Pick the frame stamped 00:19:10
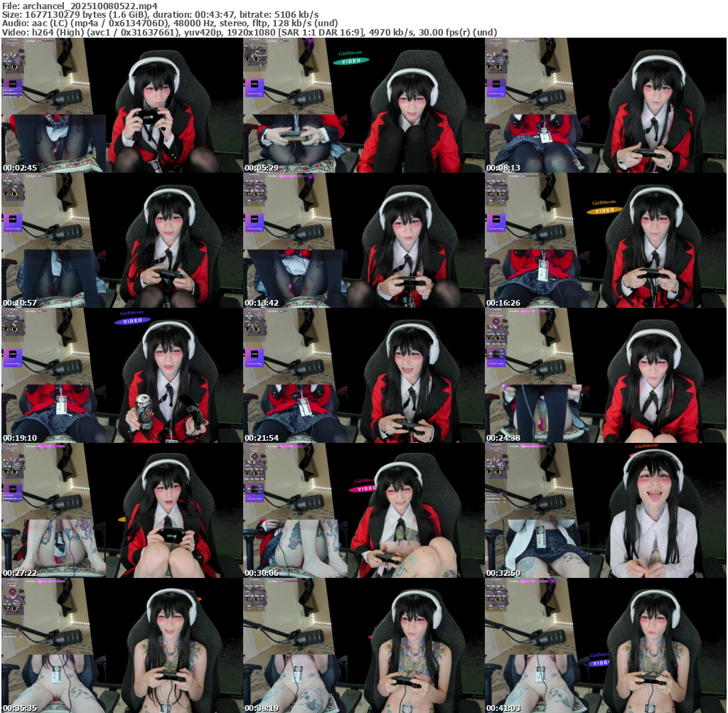This screenshot has height=713, width=728. tap(122, 375)
